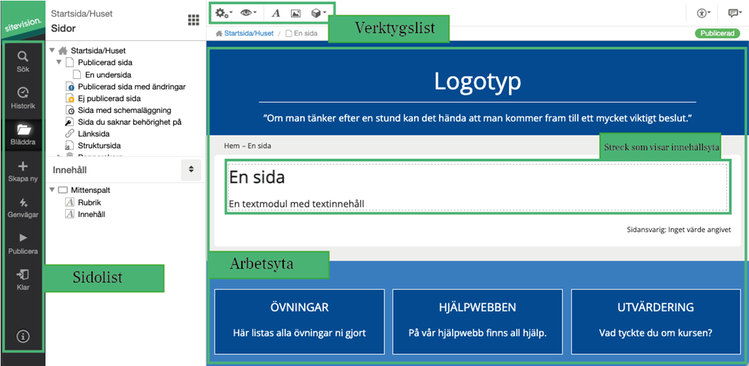Collapse the Startsida/Huset tree node
749x366 pixels.
coord(52,50)
